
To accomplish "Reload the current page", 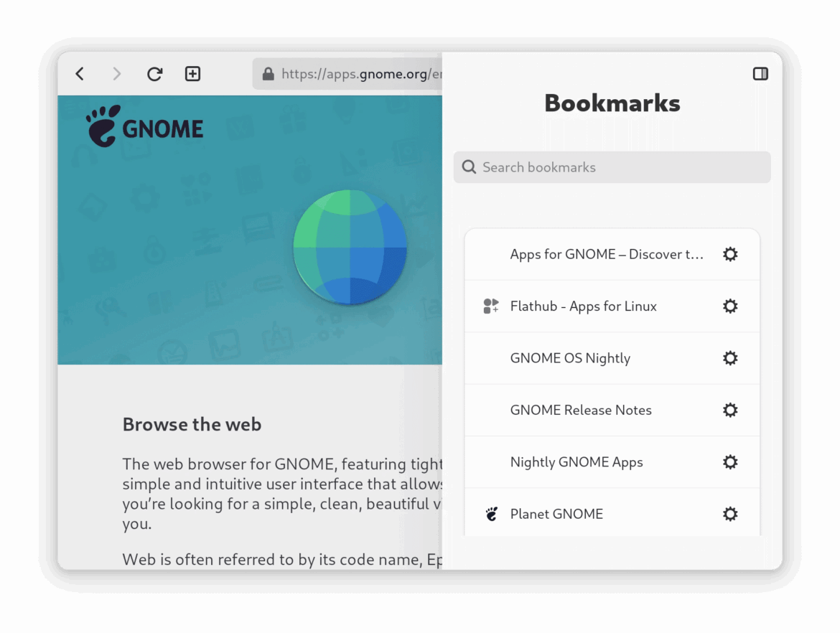I will (x=154, y=73).
